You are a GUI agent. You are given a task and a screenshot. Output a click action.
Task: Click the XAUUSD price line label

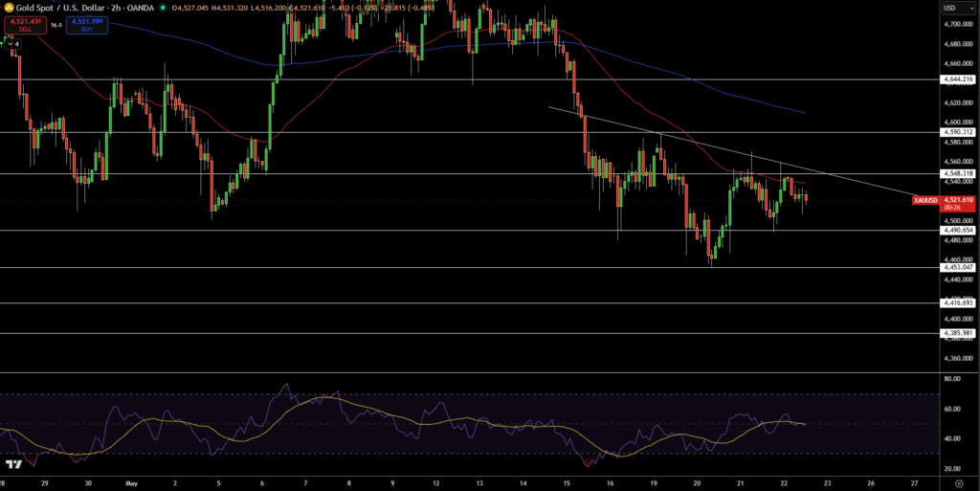click(x=926, y=200)
